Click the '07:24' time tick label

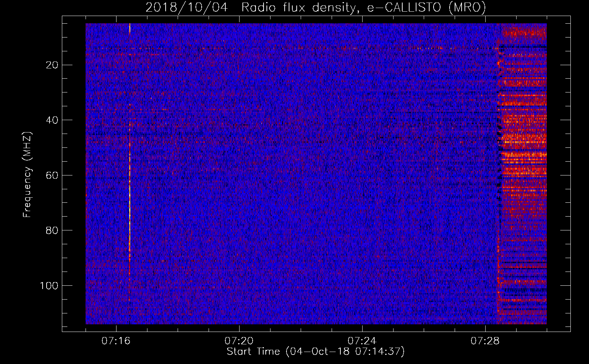[x=362, y=341]
